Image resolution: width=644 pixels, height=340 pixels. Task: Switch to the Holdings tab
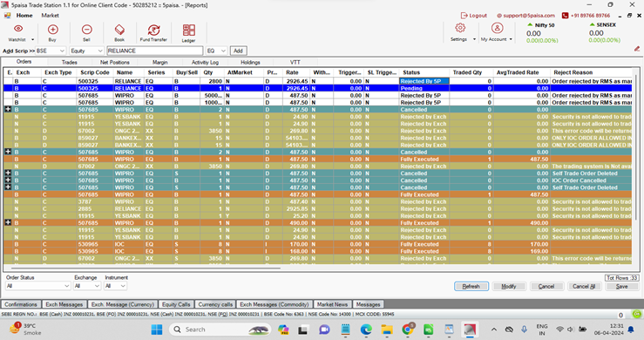[x=250, y=62]
